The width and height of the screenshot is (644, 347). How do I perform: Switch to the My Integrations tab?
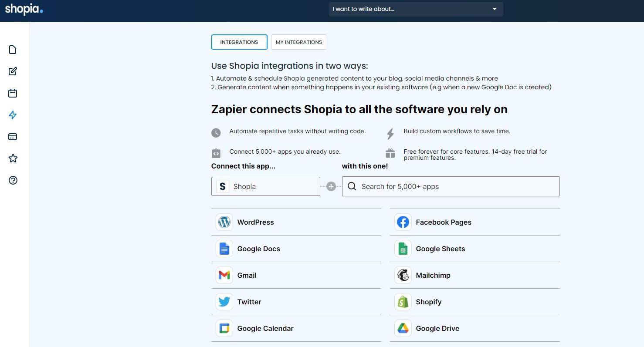[x=299, y=42]
